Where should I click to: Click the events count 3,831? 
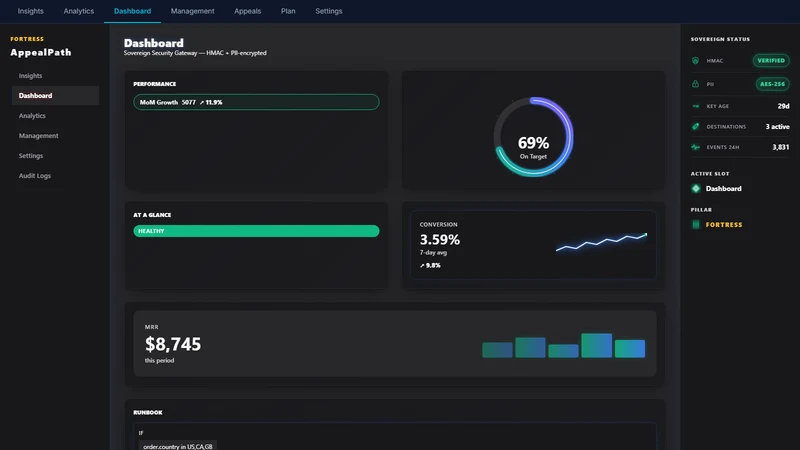(781, 147)
